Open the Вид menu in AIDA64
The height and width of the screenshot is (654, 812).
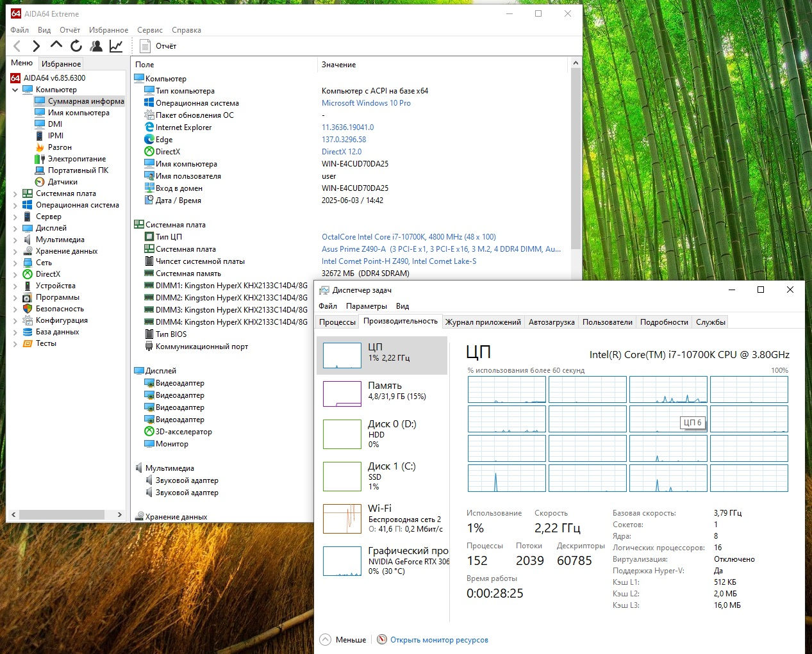click(44, 30)
